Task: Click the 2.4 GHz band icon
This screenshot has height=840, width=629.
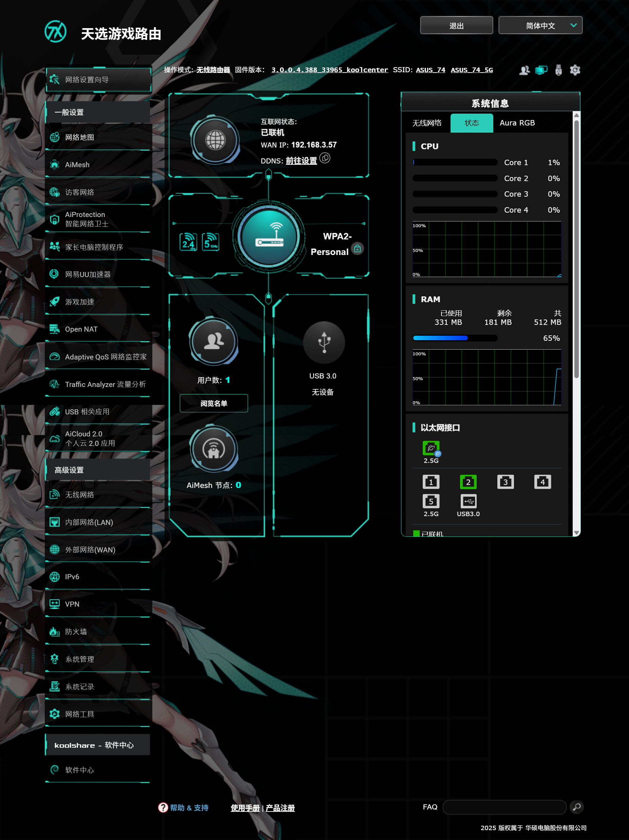Action: 188,242
